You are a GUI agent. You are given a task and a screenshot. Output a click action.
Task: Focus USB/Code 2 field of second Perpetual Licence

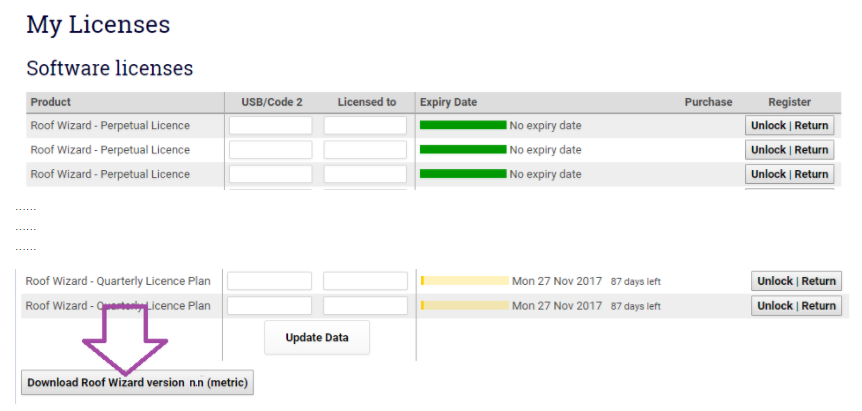(x=270, y=149)
